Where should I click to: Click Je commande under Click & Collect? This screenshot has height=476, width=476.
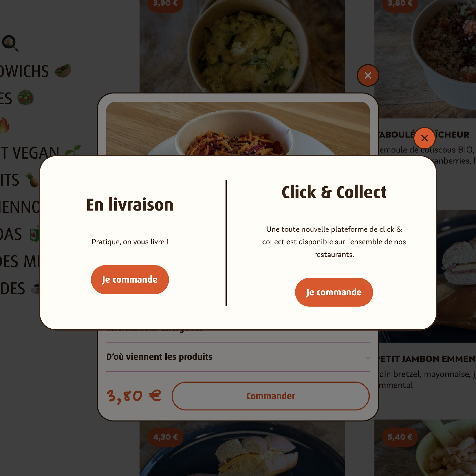[x=334, y=292]
